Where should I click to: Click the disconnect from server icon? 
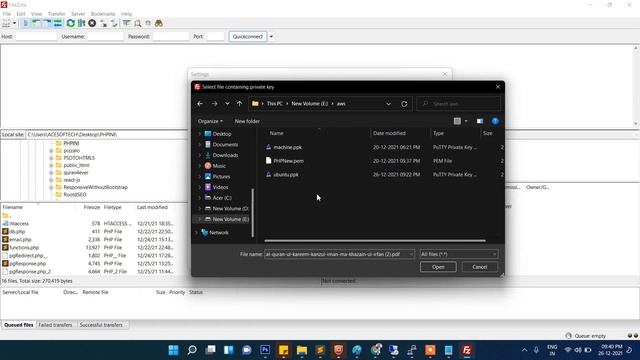tap(104, 23)
